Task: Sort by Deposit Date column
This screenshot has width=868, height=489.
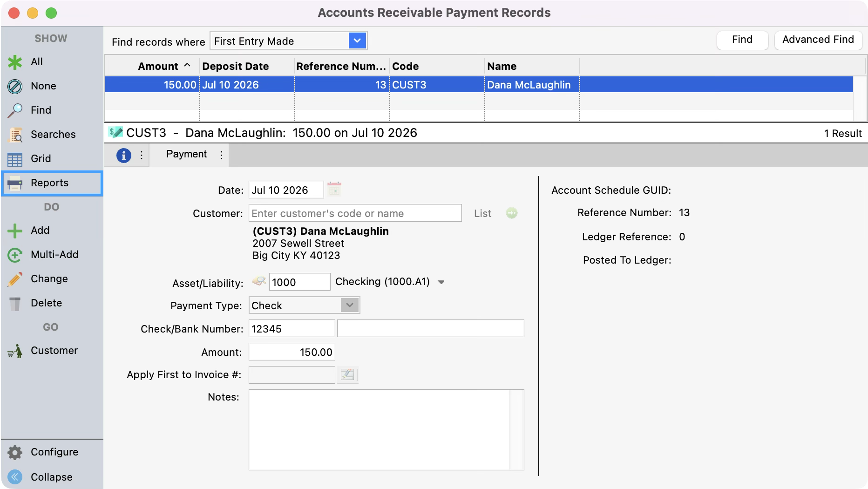Action: point(247,66)
